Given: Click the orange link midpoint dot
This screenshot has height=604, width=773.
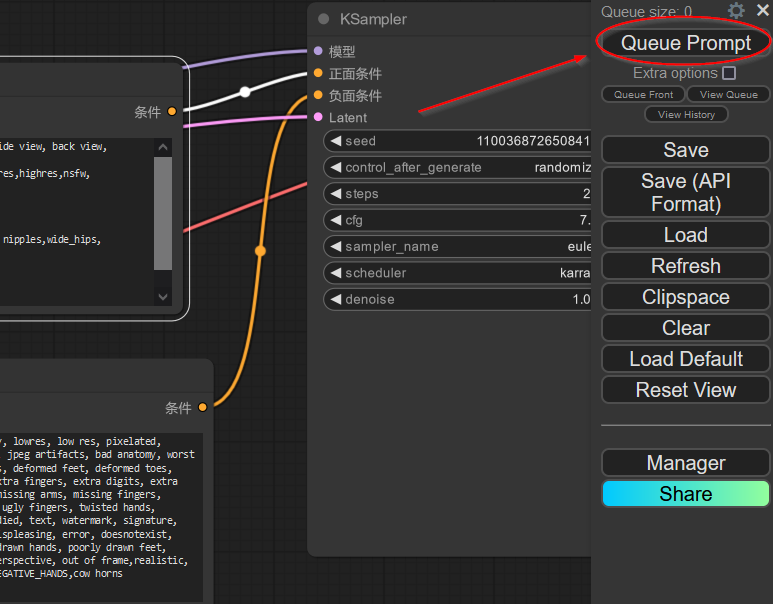Looking at the screenshot, I should (x=260, y=251).
